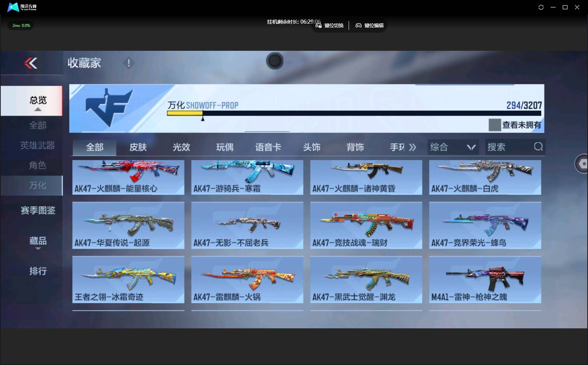Select the 语音卡 tab
Viewport: 588px width, 365px height.
(x=268, y=147)
